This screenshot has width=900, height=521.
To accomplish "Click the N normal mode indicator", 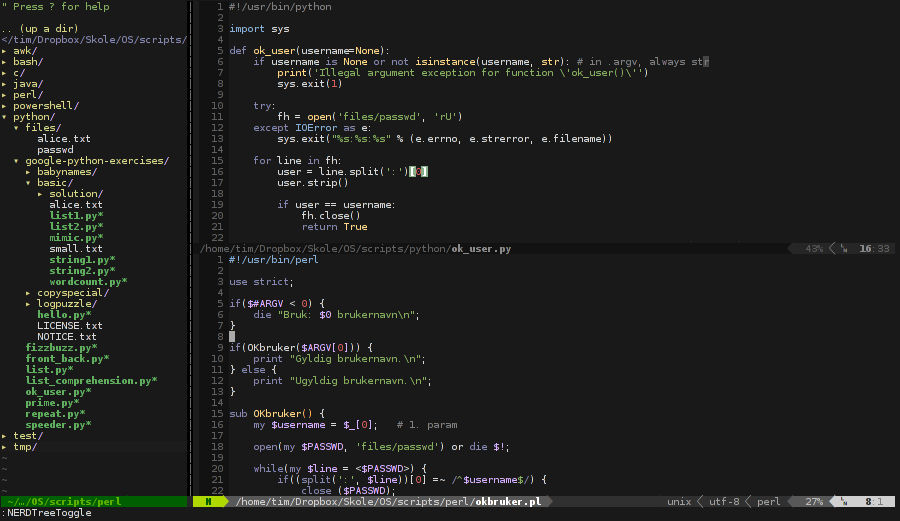I will 208,502.
